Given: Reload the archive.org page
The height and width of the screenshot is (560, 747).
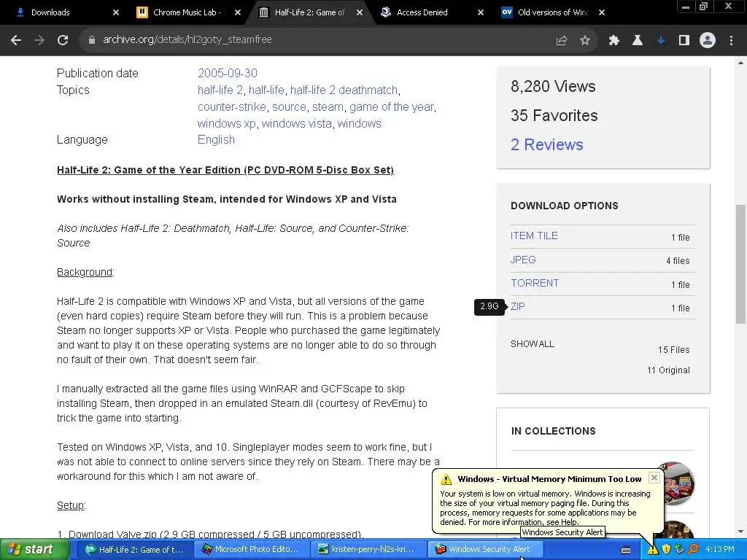Looking at the screenshot, I should point(63,41).
